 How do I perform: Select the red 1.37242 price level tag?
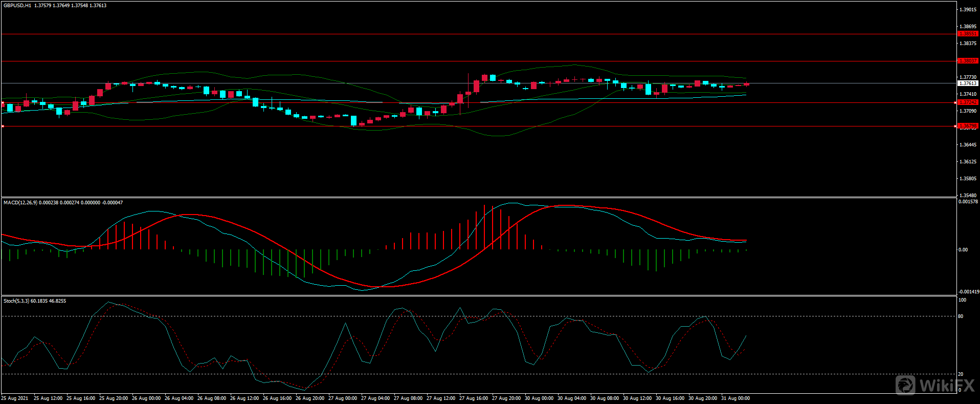967,102
